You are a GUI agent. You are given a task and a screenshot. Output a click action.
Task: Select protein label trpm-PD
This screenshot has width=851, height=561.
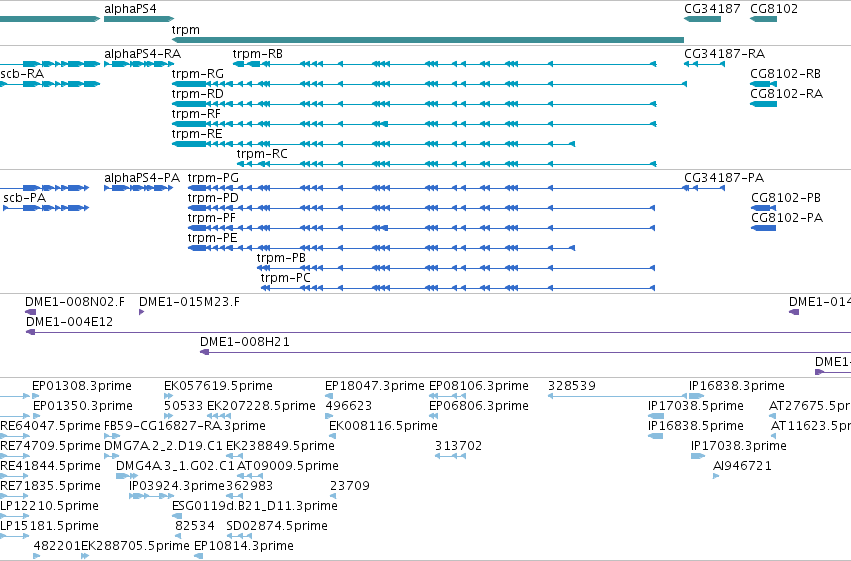(213, 198)
